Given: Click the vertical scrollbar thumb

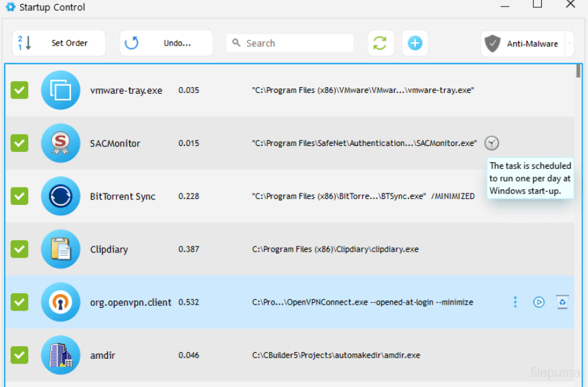Looking at the screenshot, I should tap(578, 71).
